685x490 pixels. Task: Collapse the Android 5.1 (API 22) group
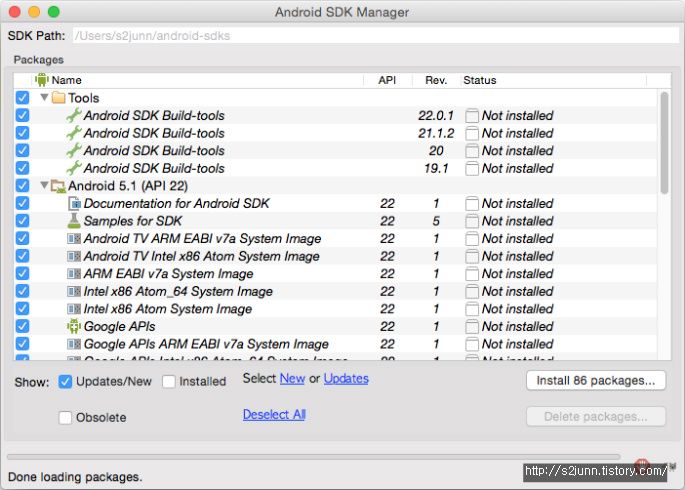tap(44, 185)
